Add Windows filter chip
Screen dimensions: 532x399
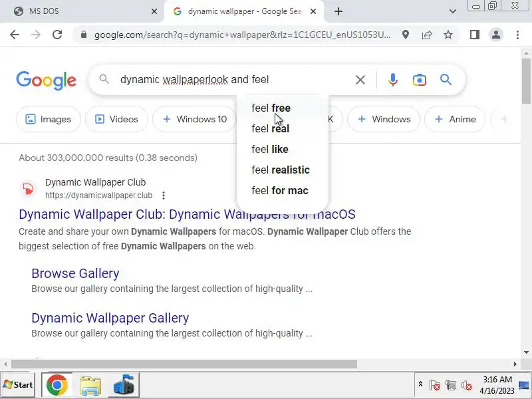[384, 119]
